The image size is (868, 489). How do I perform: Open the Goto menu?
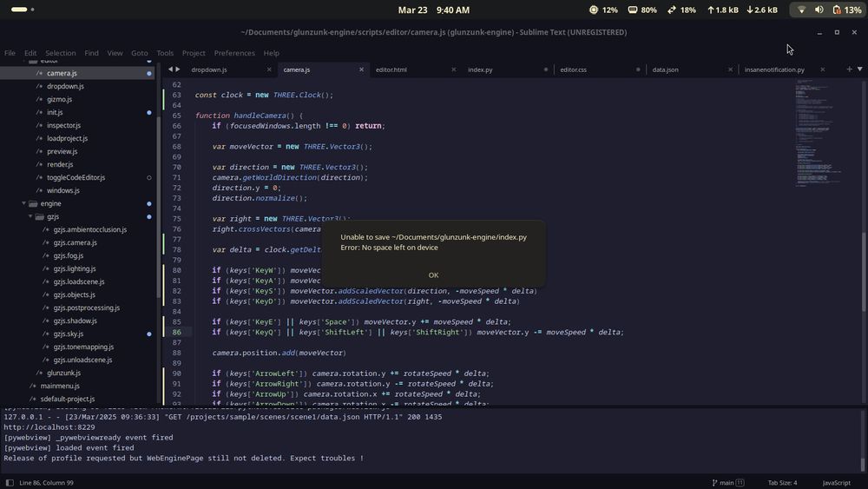140,53
